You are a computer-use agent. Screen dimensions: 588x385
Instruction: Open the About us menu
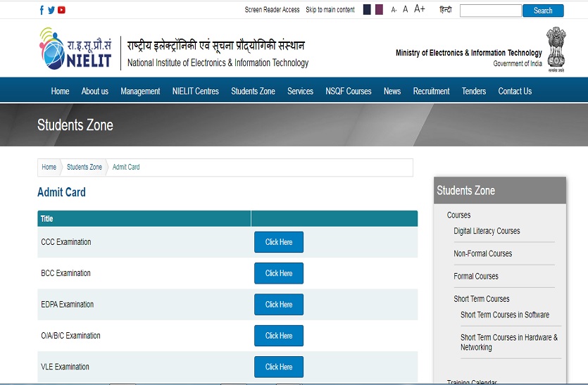tap(95, 91)
